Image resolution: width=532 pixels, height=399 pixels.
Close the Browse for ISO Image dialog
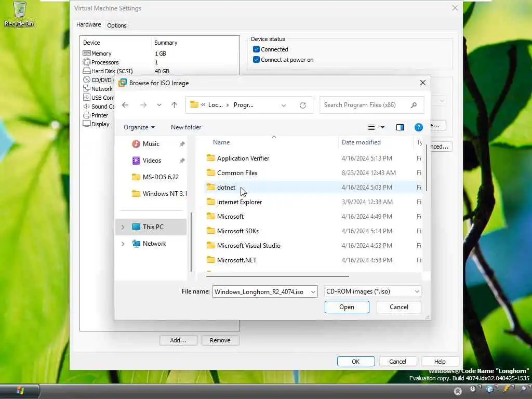423,83
